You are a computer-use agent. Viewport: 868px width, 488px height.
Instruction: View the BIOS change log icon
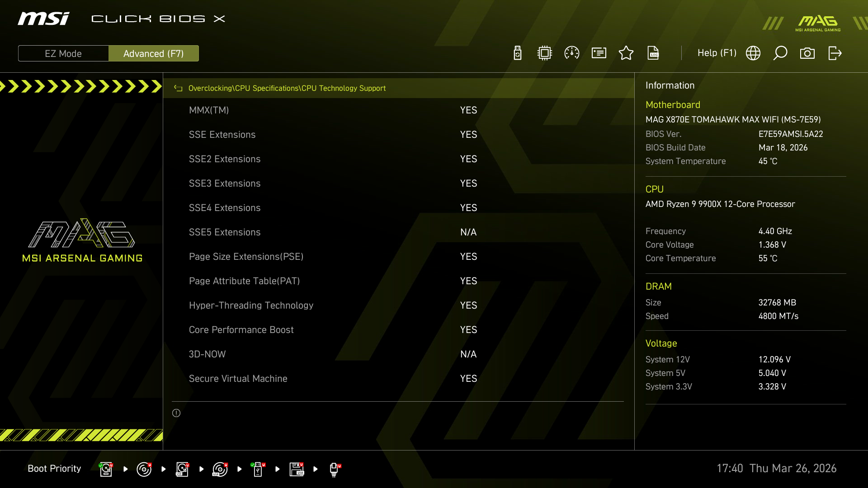[654, 53]
